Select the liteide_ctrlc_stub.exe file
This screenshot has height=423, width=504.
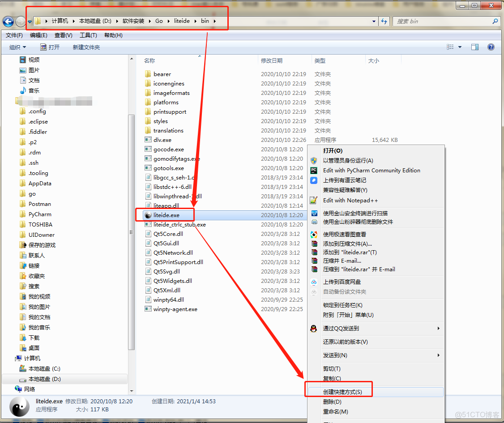[179, 224]
